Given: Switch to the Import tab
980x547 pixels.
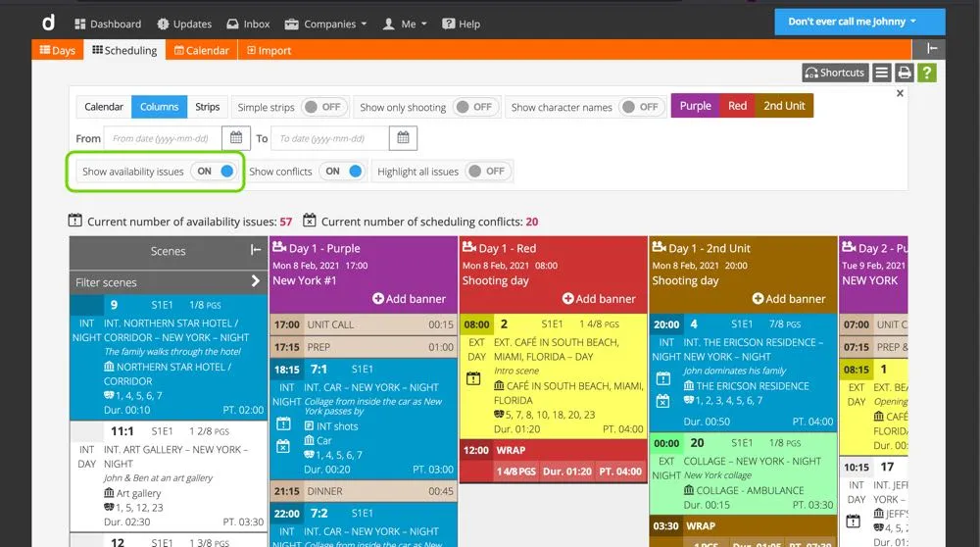Looking at the screenshot, I should pos(269,50).
